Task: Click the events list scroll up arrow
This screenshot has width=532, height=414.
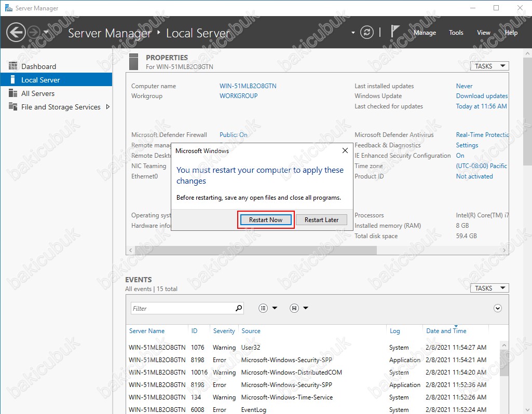Action: 504,345
